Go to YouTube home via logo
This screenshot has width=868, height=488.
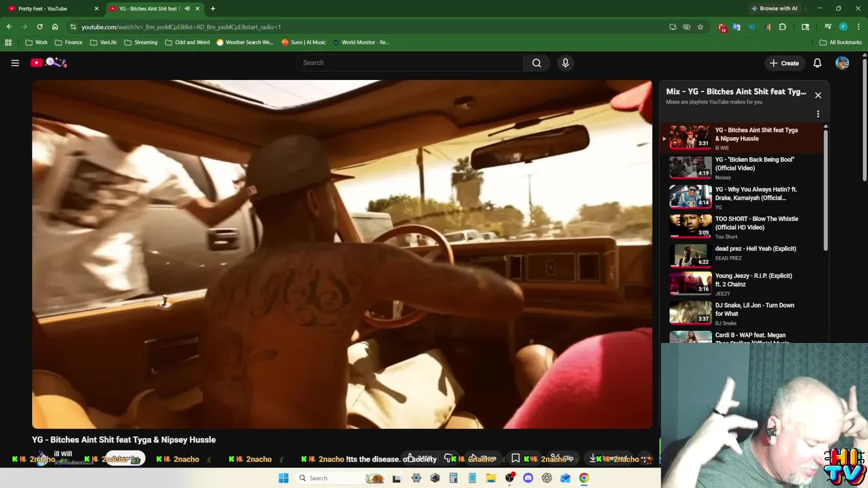pos(49,63)
